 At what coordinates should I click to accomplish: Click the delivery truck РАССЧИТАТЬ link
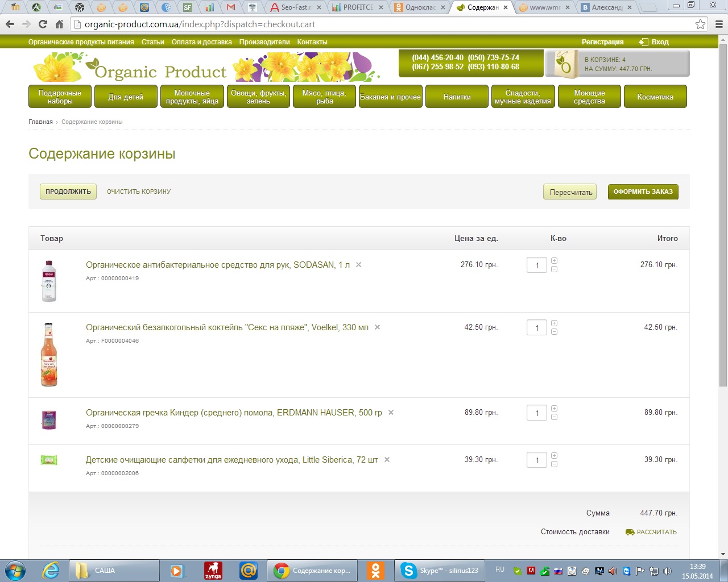click(651, 532)
